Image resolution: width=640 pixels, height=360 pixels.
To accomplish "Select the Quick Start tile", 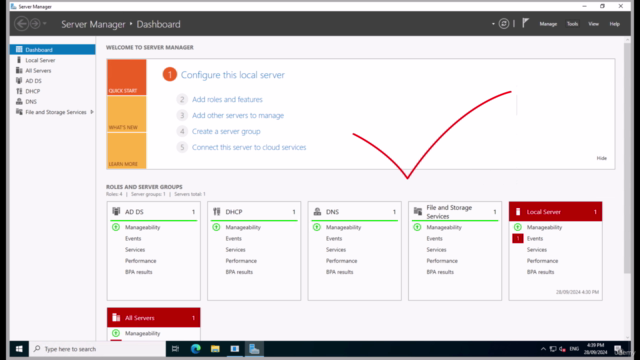I will [x=127, y=77].
